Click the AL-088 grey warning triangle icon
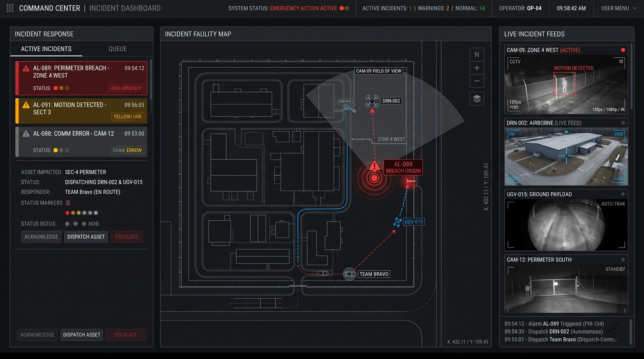644x359 pixels. tap(26, 134)
